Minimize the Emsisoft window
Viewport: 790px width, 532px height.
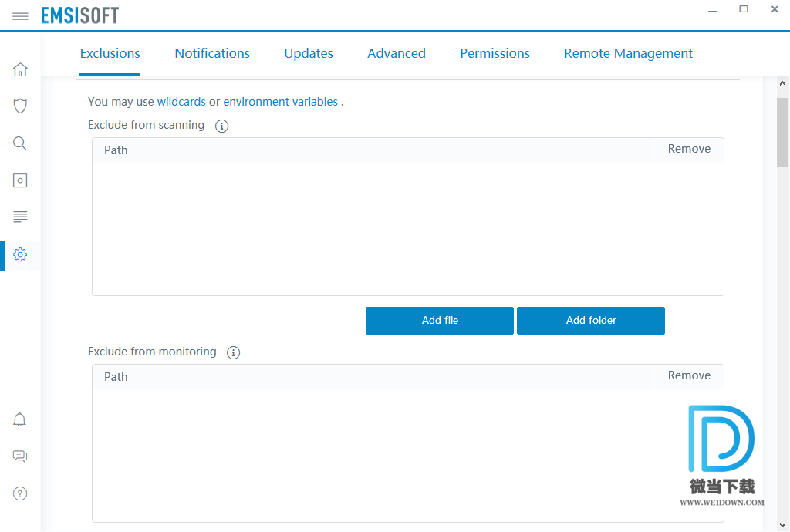(712, 11)
